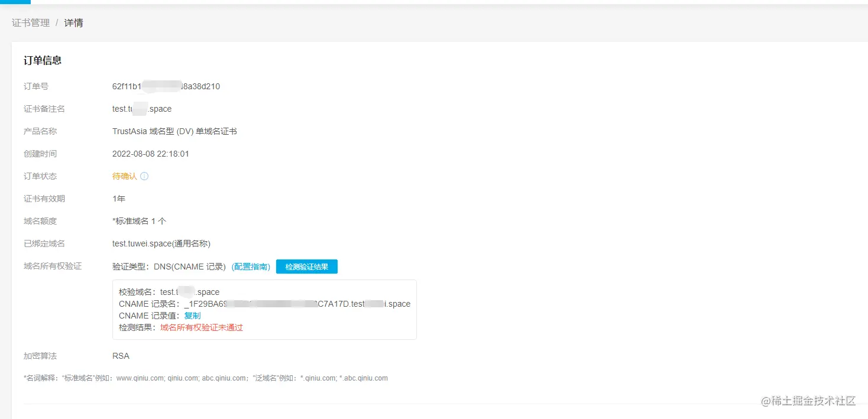Click the info icon beside 待确认 status

[x=144, y=176]
